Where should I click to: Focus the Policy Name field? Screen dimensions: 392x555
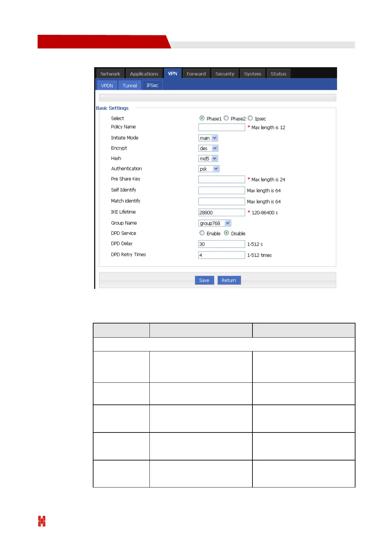(222, 127)
